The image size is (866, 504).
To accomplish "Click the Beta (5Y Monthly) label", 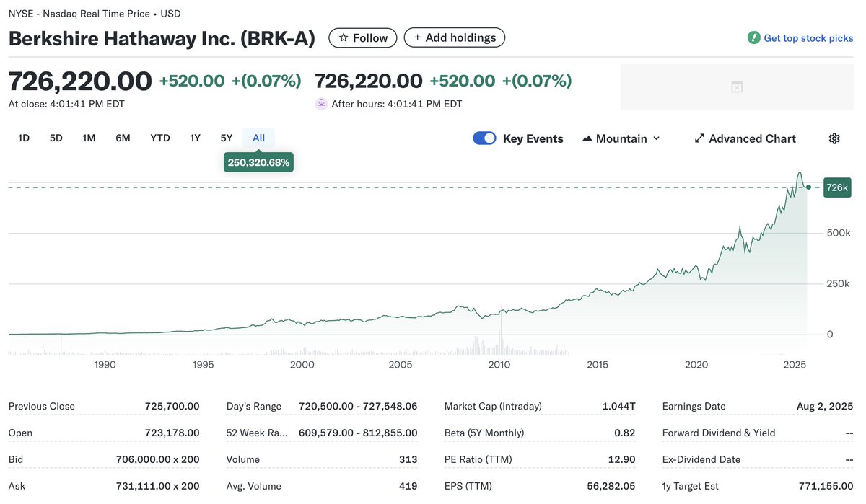I will tap(484, 433).
